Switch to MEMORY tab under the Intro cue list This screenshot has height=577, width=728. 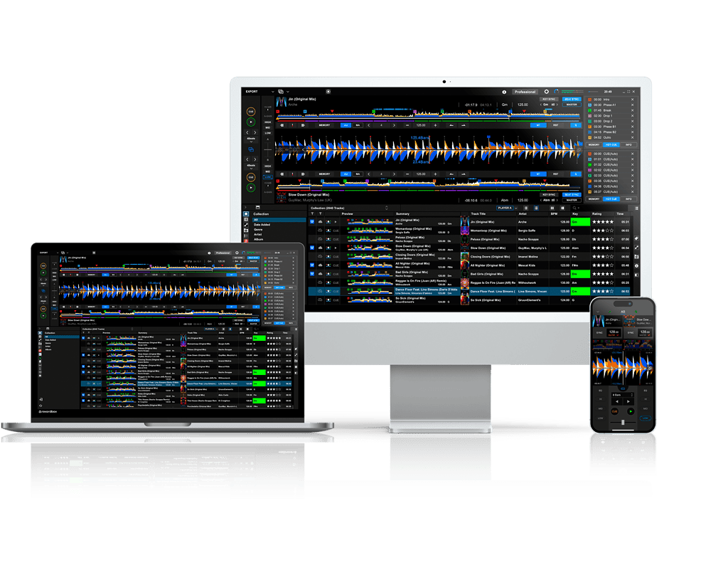[x=594, y=145]
